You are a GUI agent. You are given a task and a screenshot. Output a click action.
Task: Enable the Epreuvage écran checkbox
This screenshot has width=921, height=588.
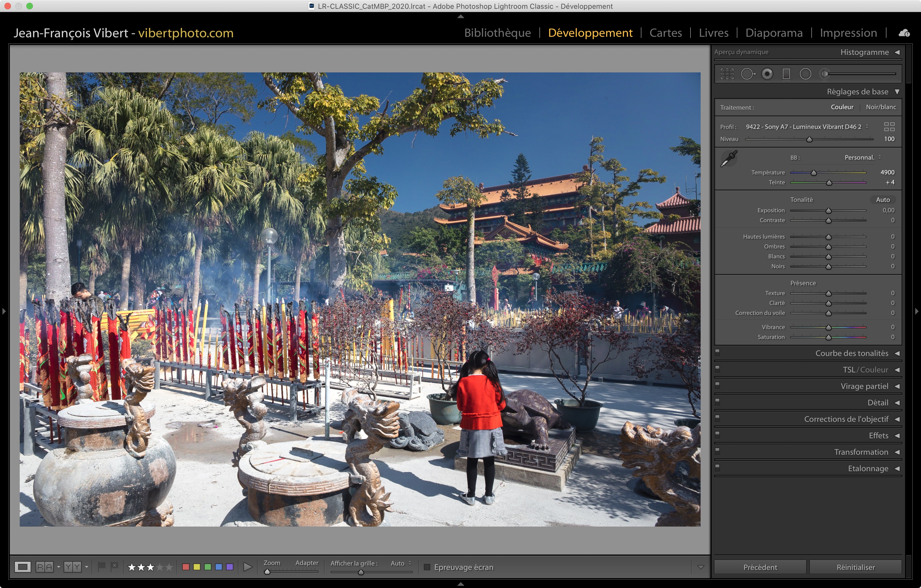pyautogui.click(x=427, y=567)
